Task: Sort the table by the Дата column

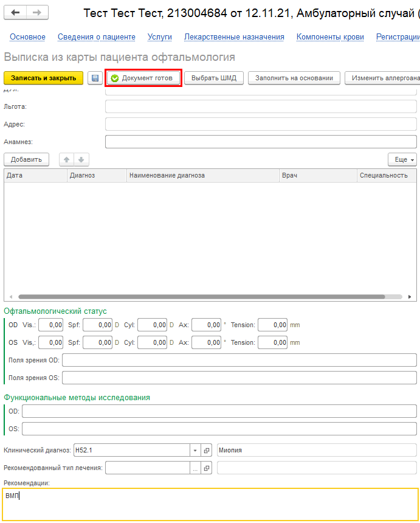Action: point(35,175)
